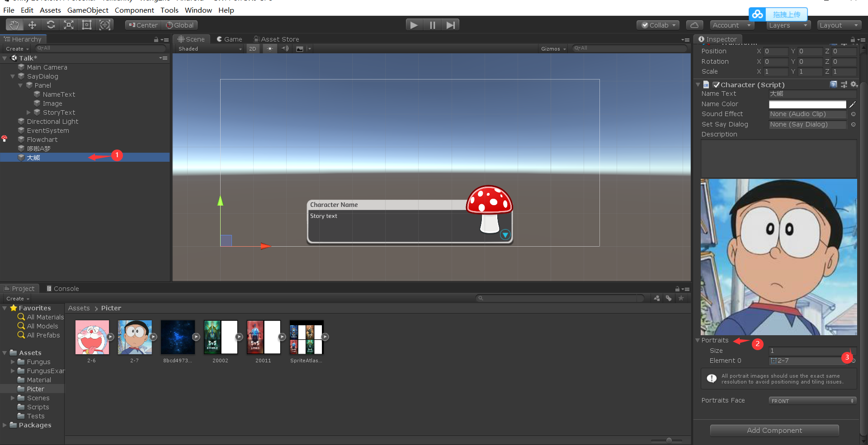The width and height of the screenshot is (868, 445).
Task: Open Collab dropdown
Action: click(658, 25)
